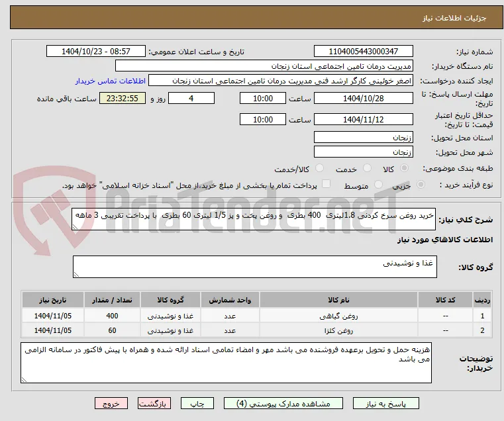
Task: Click the quantity cell 400
Action: [x=112, y=316]
